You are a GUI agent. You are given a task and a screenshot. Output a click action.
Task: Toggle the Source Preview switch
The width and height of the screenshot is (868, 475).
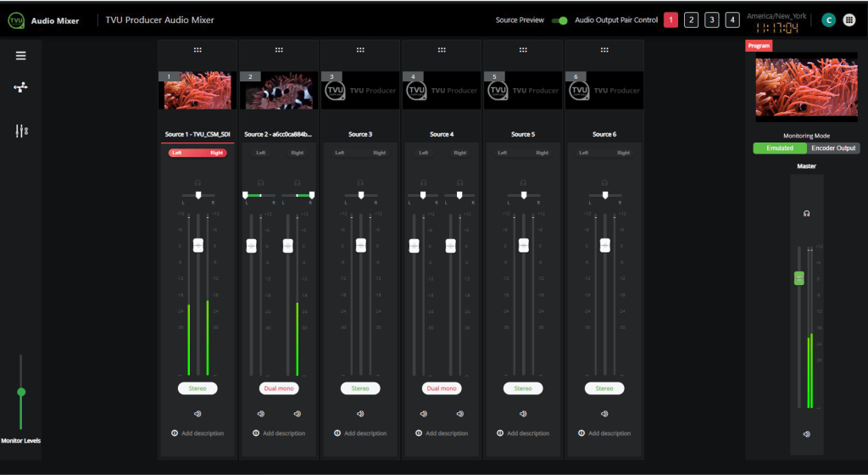(x=559, y=20)
